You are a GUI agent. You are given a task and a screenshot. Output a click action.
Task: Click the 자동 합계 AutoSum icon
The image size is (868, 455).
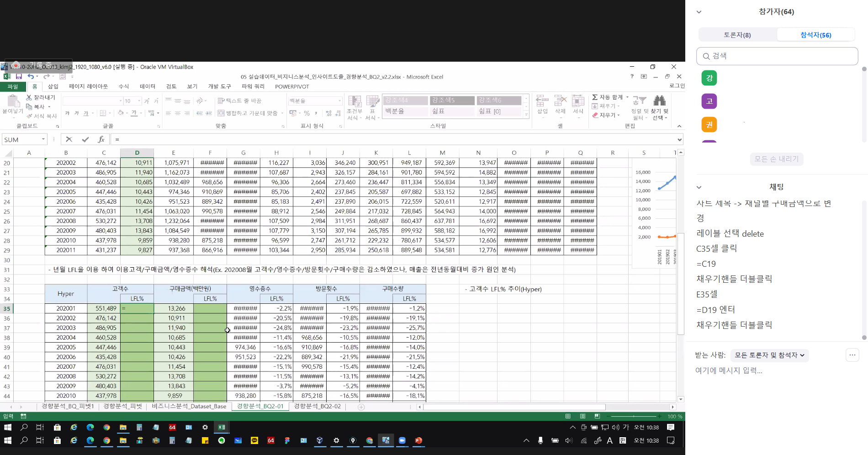point(595,97)
